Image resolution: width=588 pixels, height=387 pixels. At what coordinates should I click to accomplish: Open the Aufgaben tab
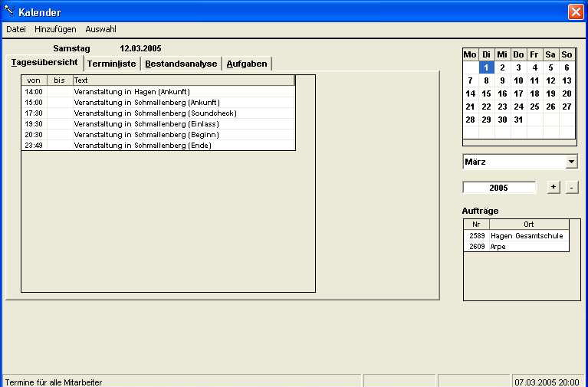tap(246, 64)
